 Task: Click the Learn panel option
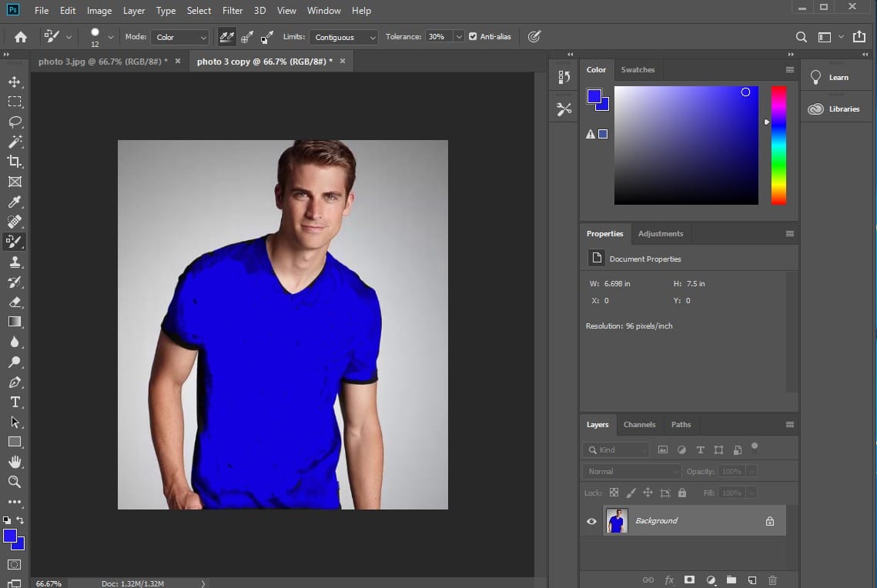[x=836, y=76]
